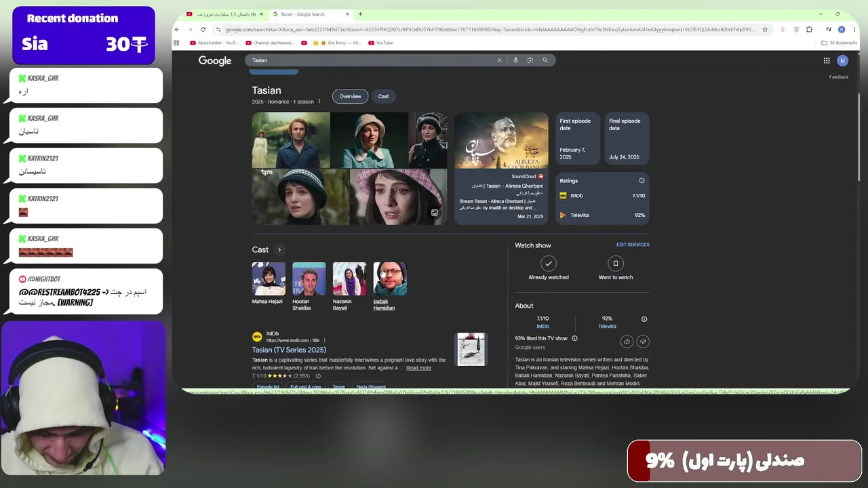Select Nazanin Bayati cast photo
Image resolution: width=868 pixels, height=488 pixels.
[x=349, y=279]
